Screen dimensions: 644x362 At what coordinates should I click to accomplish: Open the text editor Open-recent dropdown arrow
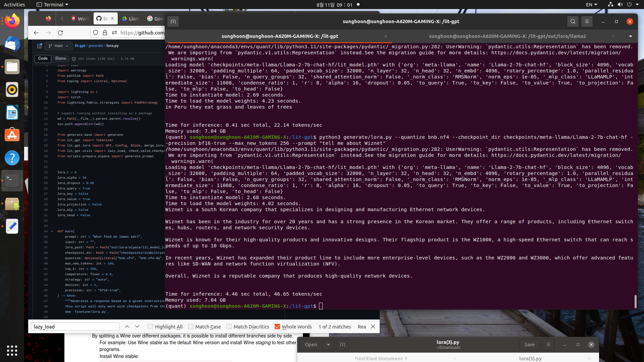[x=328, y=345]
